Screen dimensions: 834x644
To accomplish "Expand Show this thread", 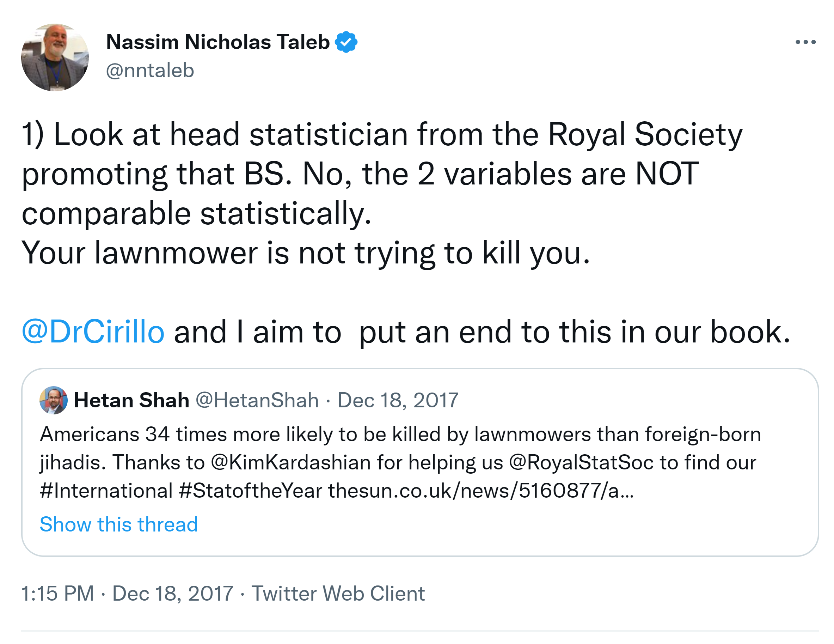I will pos(119,524).
